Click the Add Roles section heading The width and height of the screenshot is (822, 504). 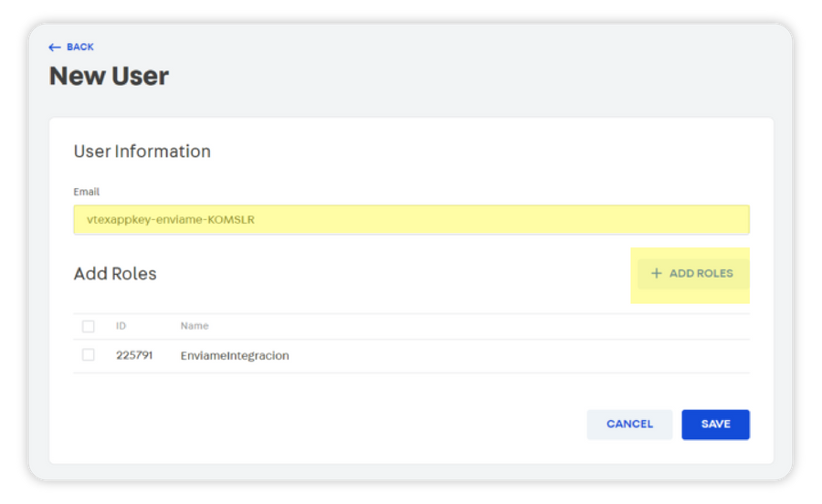point(115,274)
